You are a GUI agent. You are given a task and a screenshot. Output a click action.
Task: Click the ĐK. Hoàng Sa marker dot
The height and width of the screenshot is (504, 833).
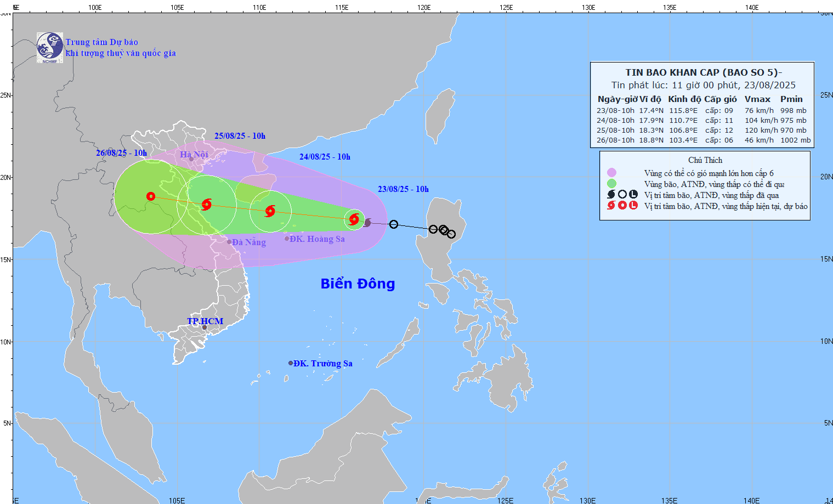[287, 239]
